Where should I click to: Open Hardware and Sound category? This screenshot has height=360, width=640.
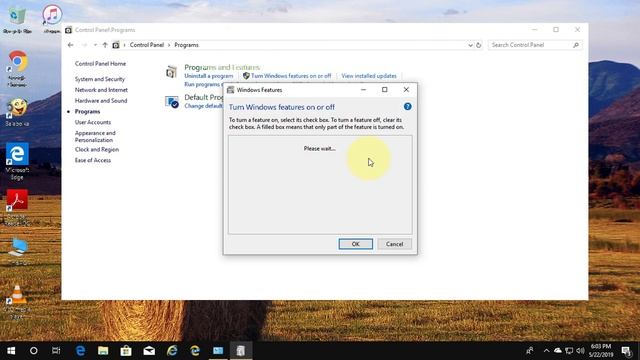pyautogui.click(x=101, y=100)
